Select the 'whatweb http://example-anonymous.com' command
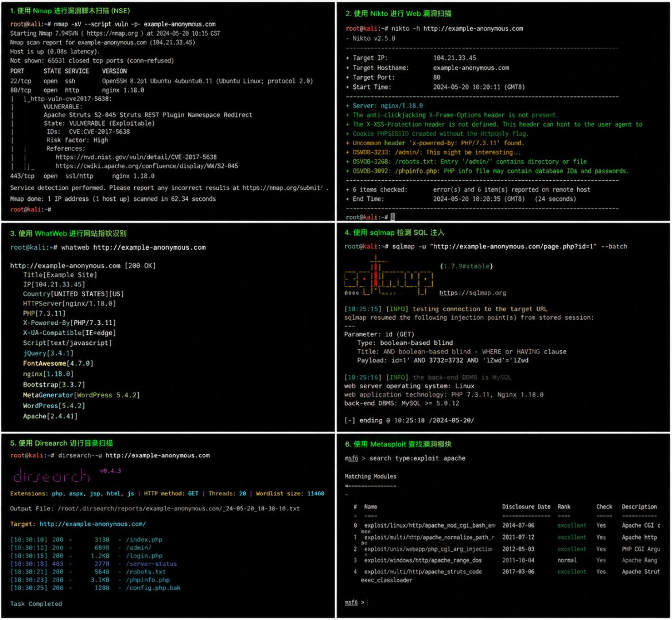Screen dimensions: 672x620 click(133, 247)
